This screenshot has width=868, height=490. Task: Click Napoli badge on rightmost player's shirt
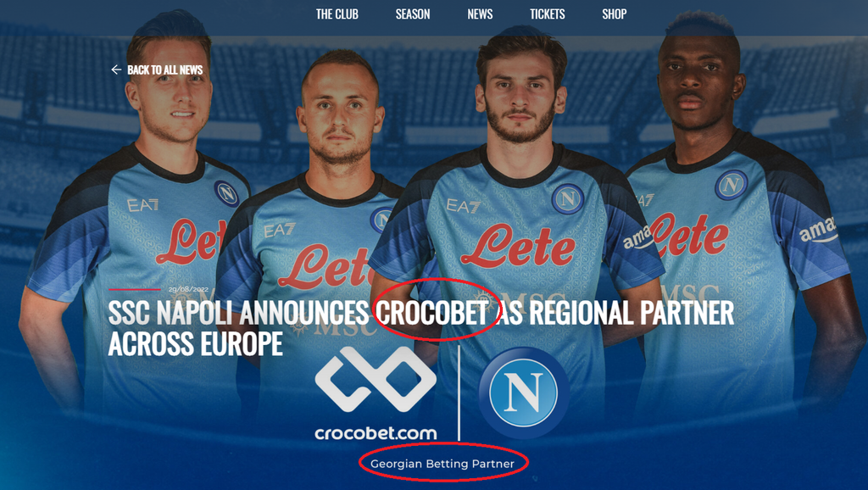[731, 184]
